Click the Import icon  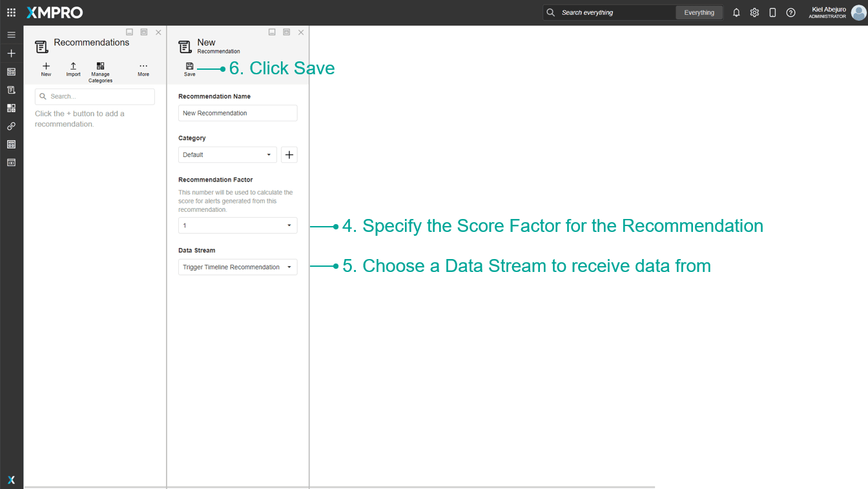(73, 67)
